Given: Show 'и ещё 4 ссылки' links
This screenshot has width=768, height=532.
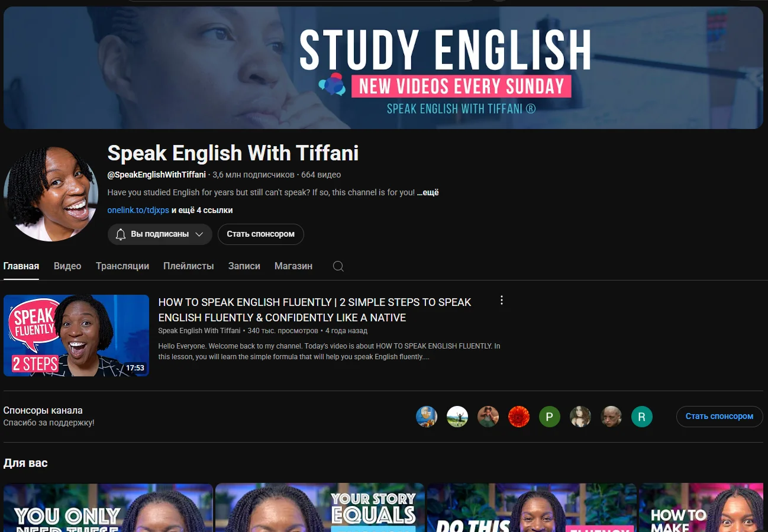Looking at the screenshot, I should pos(202,210).
